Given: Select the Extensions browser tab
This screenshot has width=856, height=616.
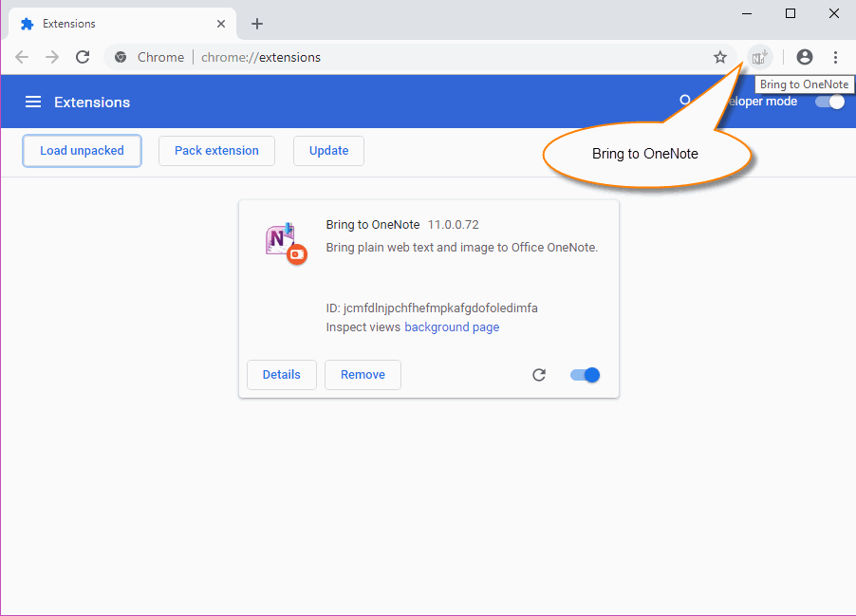Looking at the screenshot, I should [122, 24].
